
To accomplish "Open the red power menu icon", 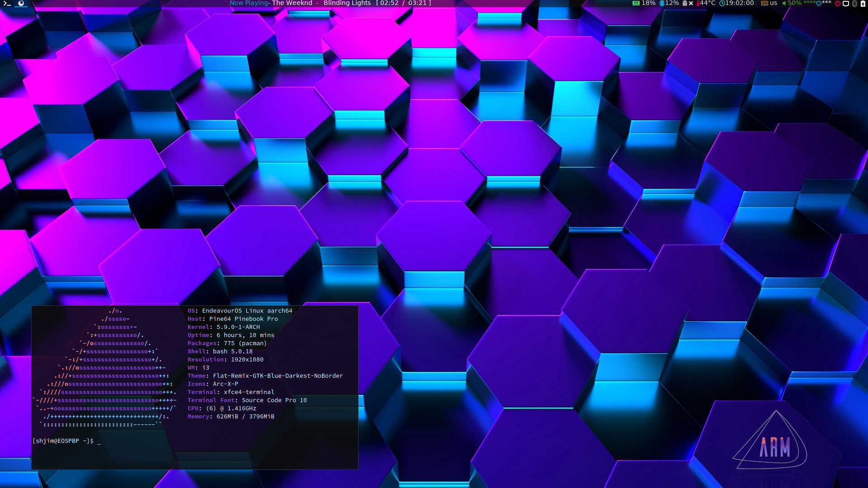I will tap(838, 3).
